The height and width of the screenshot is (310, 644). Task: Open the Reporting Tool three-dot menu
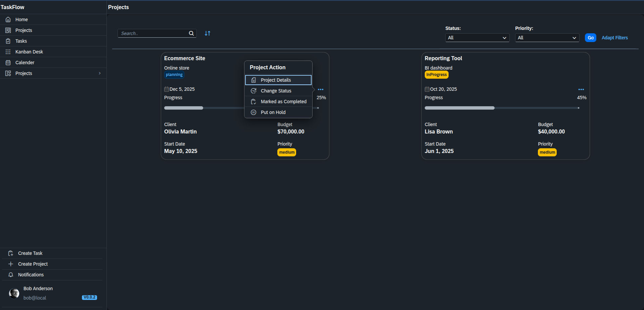point(581,89)
